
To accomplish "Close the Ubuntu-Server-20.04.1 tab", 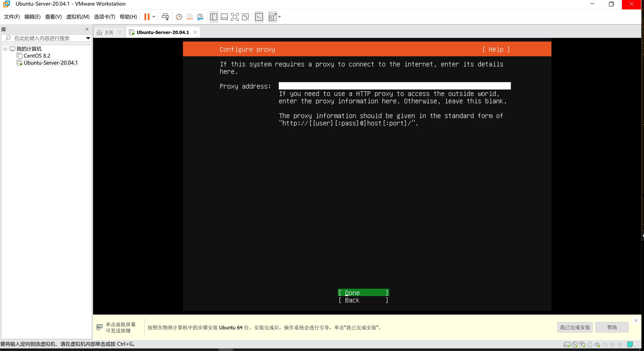I will 195,32.
